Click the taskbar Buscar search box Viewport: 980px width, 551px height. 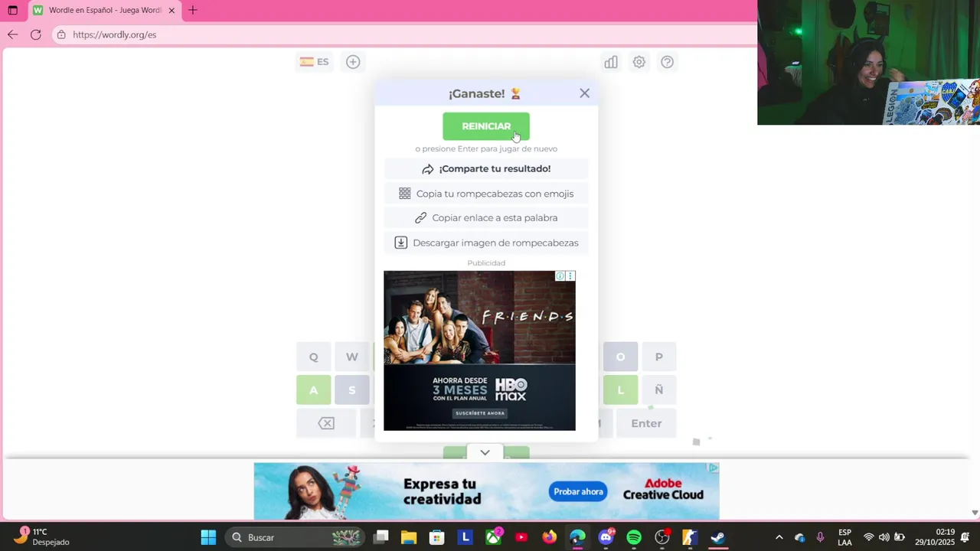click(x=297, y=537)
